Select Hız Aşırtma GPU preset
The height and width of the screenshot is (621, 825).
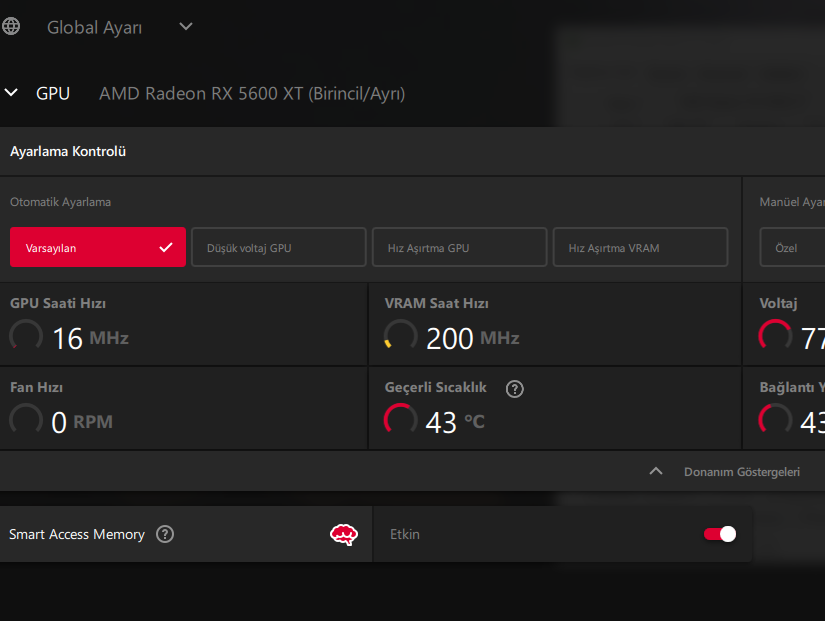pos(460,247)
